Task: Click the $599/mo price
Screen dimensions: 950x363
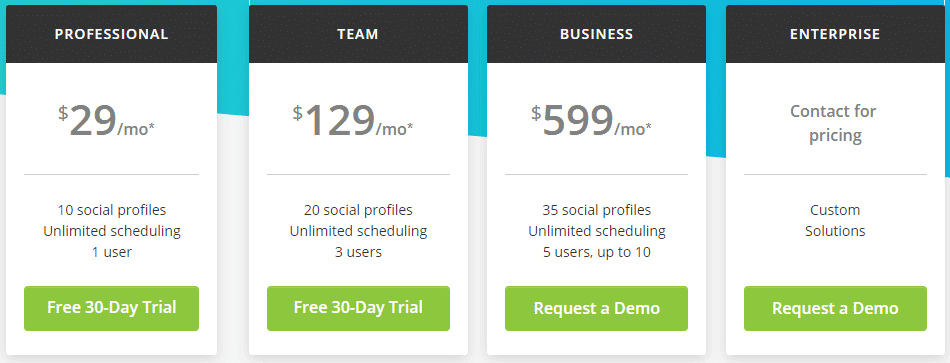Action: click(592, 121)
